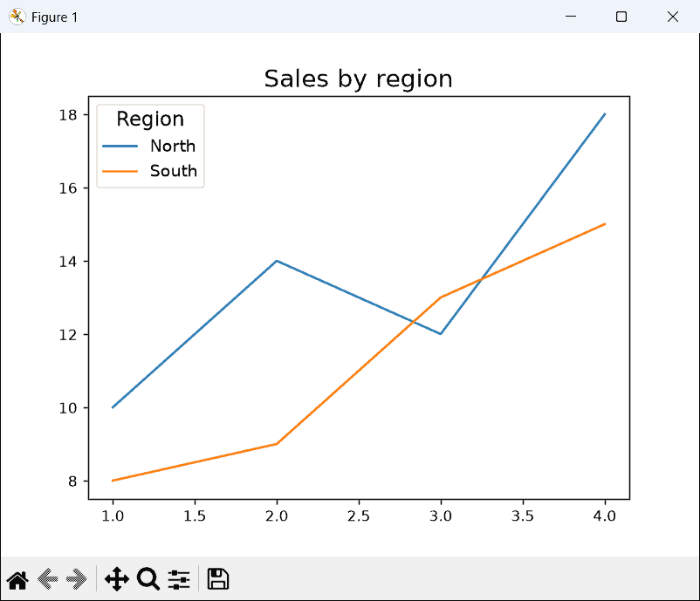700x601 pixels.
Task: Click the x-axis tick label 1.5
Action: [195, 516]
